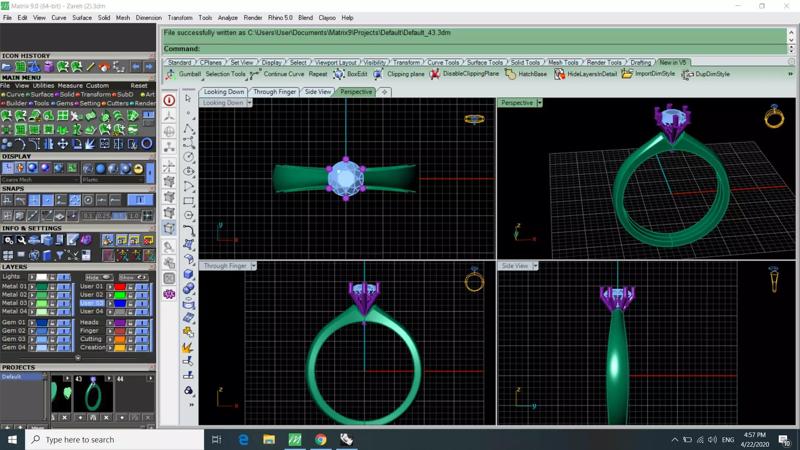Toggle the center-circle snap button in Snaps
Screen dimensions: 800x450
point(88,200)
